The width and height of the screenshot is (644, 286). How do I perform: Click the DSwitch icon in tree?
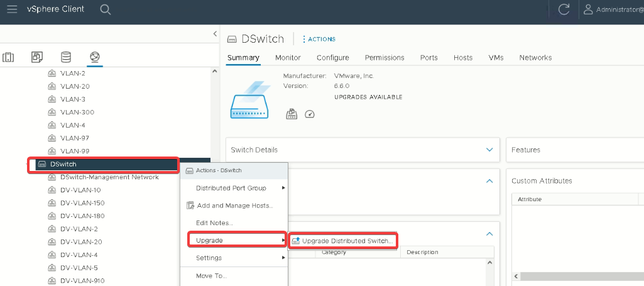[42, 164]
